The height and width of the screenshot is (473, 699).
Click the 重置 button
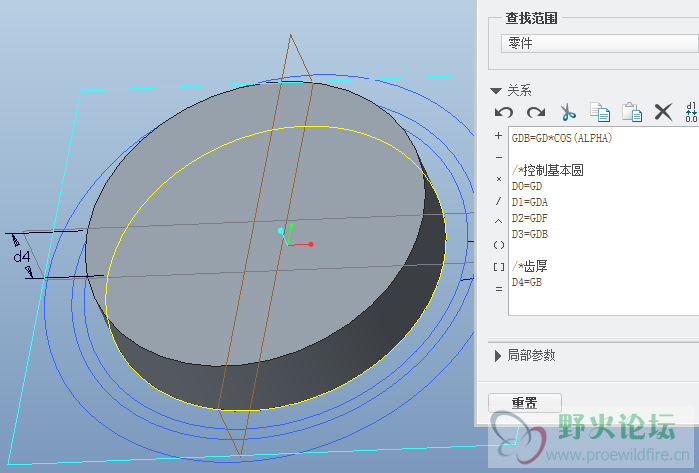tap(525, 403)
